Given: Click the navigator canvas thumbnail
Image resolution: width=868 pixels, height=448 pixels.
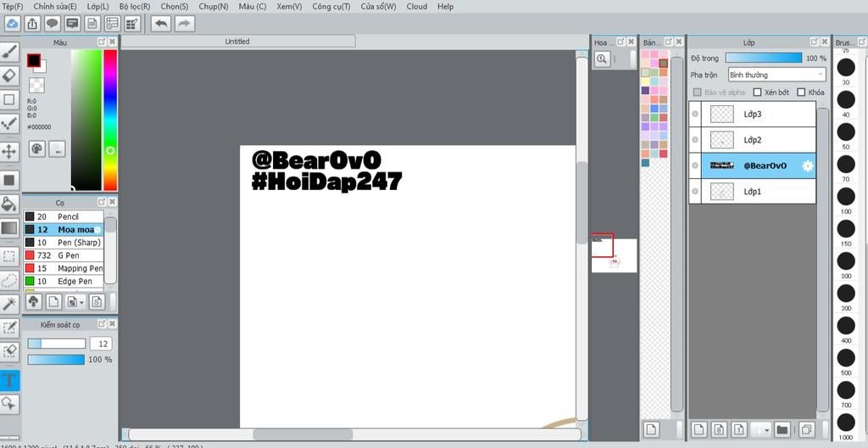Looking at the screenshot, I should click(x=614, y=254).
